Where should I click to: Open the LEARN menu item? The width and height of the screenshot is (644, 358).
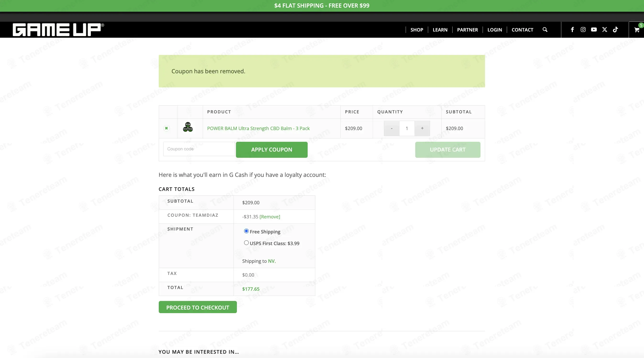point(440,30)
